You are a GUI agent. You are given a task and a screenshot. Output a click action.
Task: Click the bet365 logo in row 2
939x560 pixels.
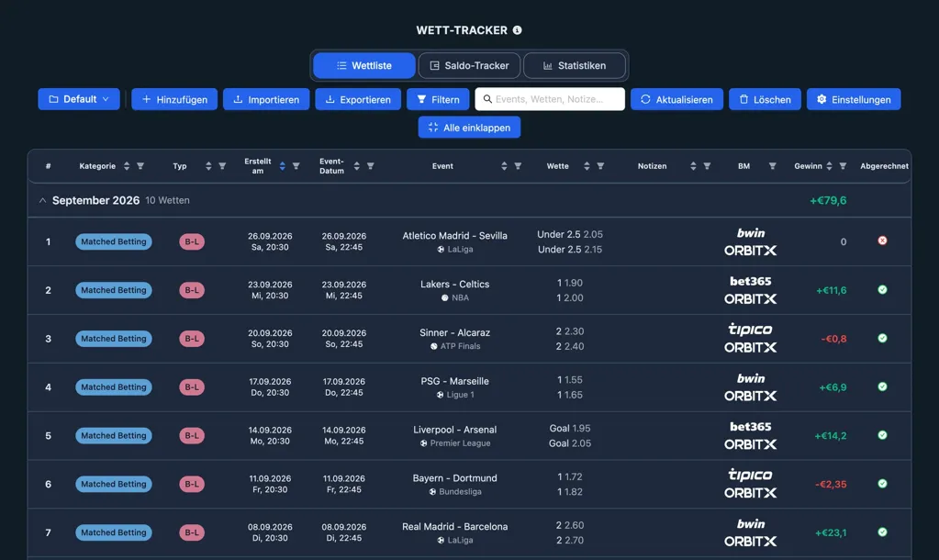tap(750, 281)
